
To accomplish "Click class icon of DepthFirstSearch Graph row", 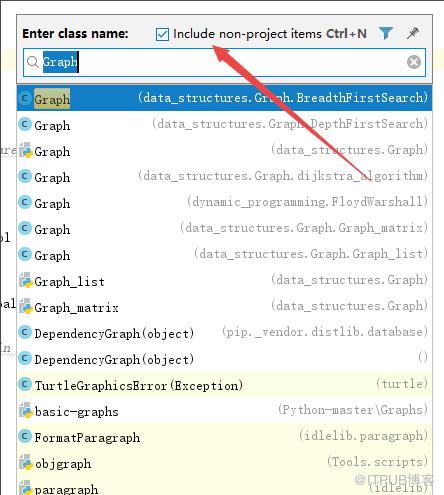I will [25, 124].
